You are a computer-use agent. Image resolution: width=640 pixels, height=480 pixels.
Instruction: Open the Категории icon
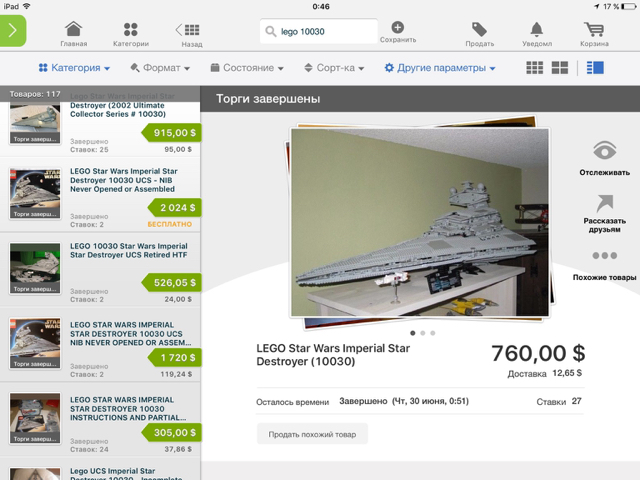tap(131, 29)
